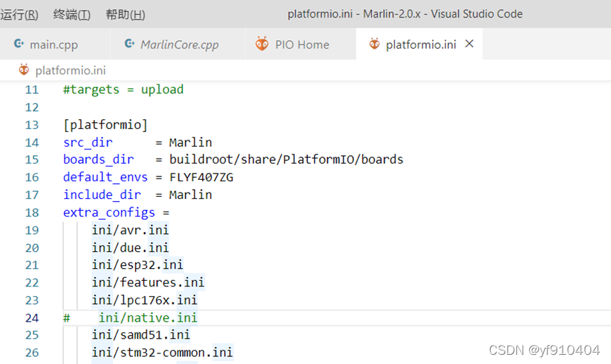Click the '#targets = upload' comment
611x364 pixels.
(x=123, y=90)
